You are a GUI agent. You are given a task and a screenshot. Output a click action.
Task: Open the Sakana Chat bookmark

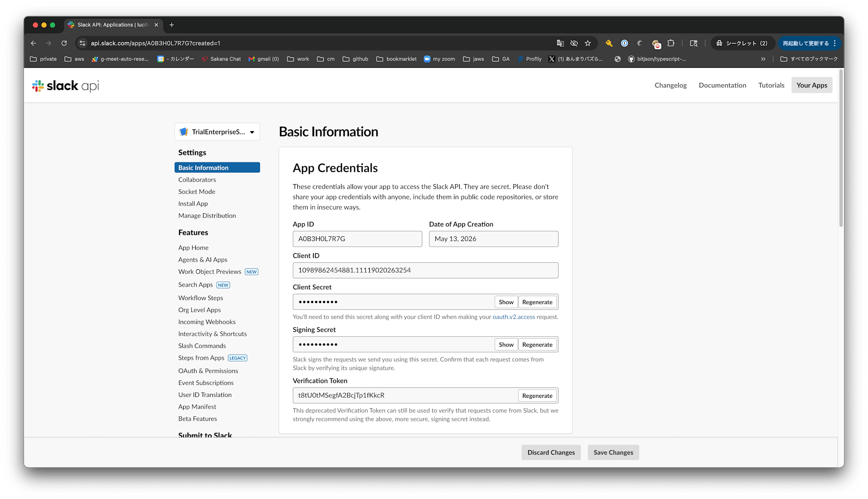click(221, 59)
